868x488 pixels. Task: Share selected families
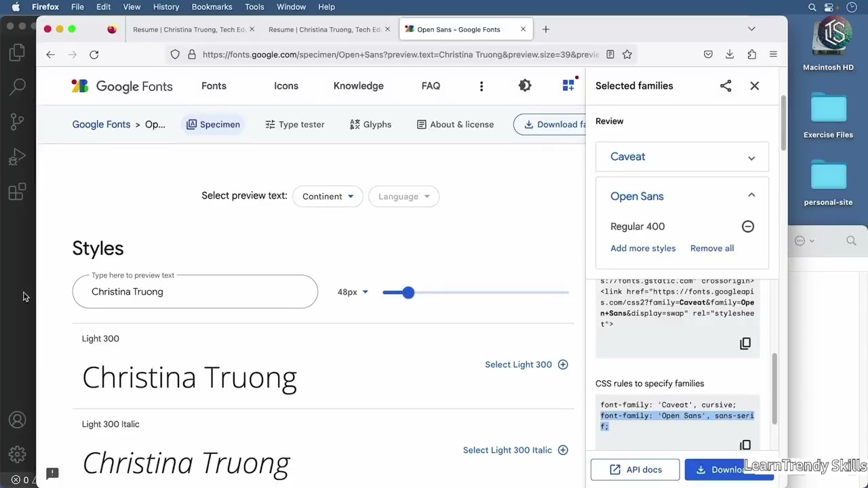point(726,86)
